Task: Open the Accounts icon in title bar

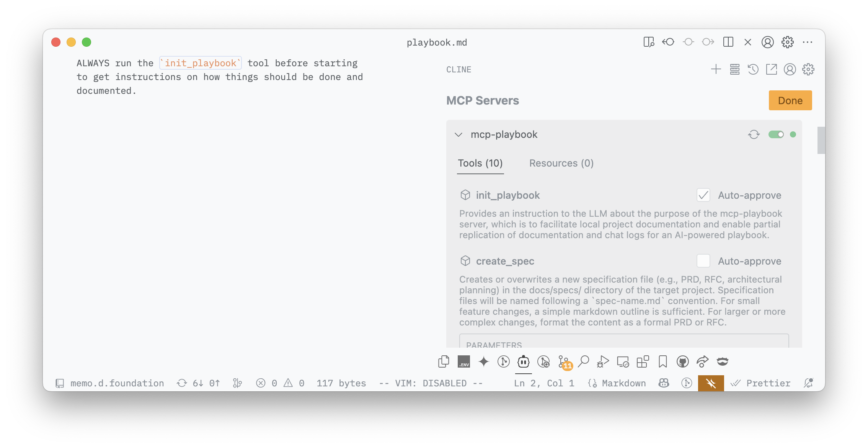Action: click(767, 42)
